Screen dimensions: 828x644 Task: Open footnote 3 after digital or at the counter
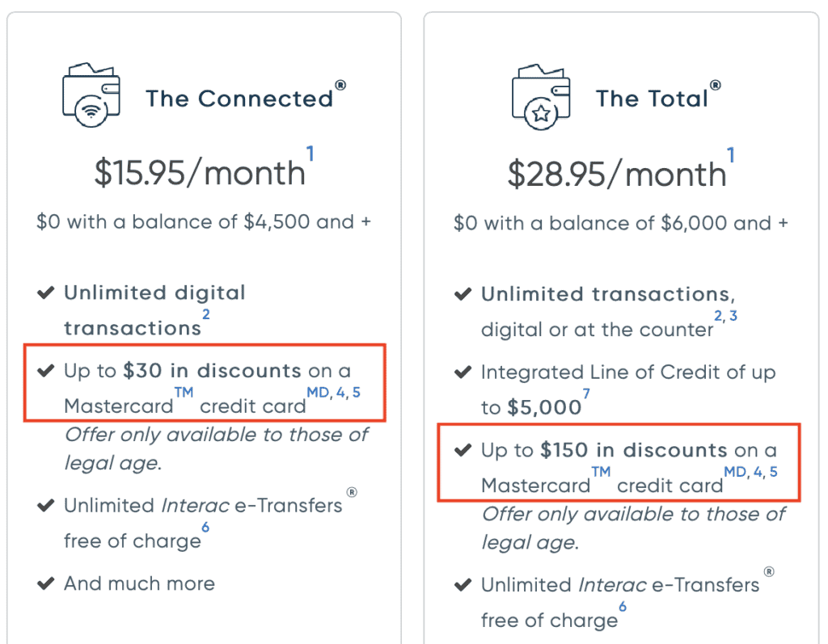pos(733,316)
